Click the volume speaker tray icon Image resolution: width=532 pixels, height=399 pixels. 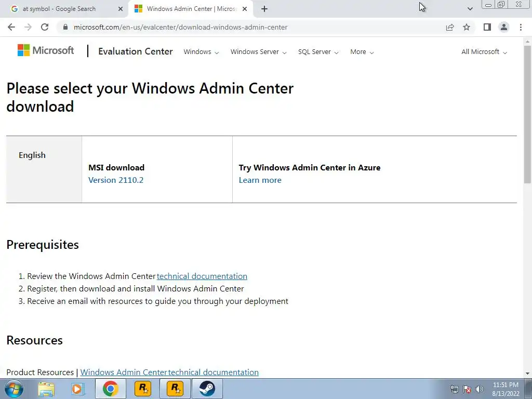point(480,390)
